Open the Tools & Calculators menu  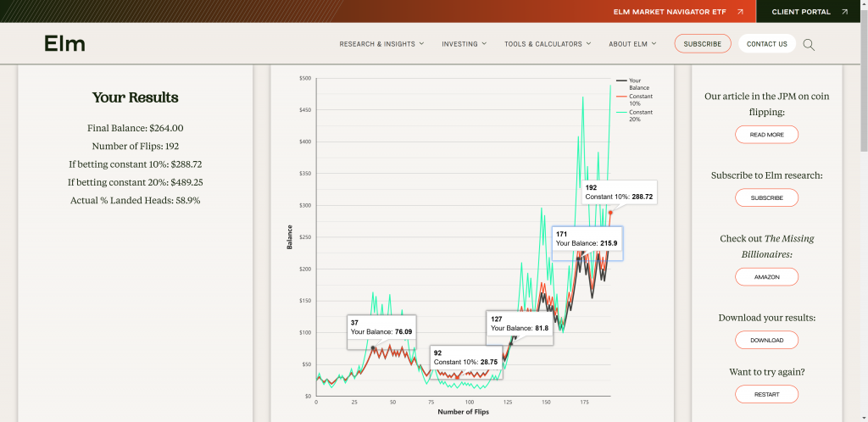pos(548,44)
